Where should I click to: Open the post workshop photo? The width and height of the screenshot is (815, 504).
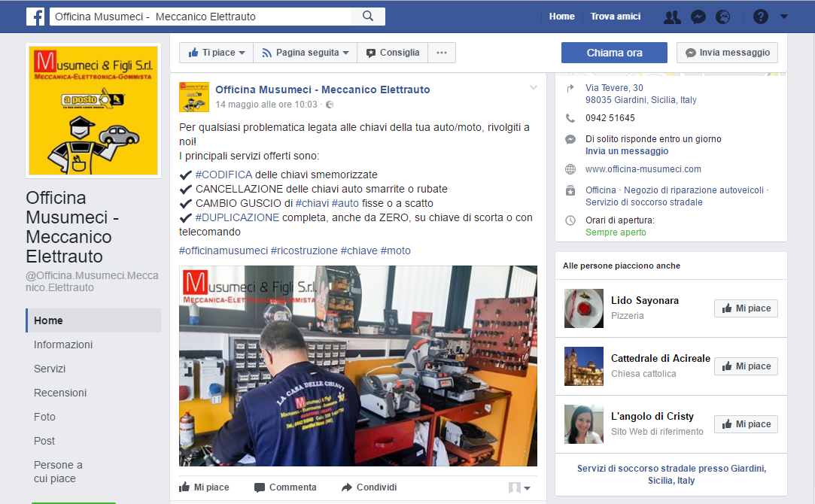(358, 366)
